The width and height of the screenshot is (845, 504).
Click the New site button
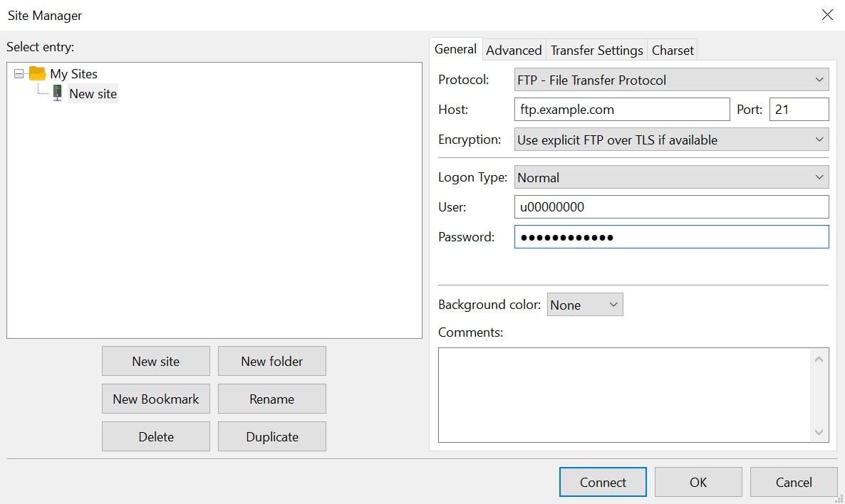coord(156,361)
